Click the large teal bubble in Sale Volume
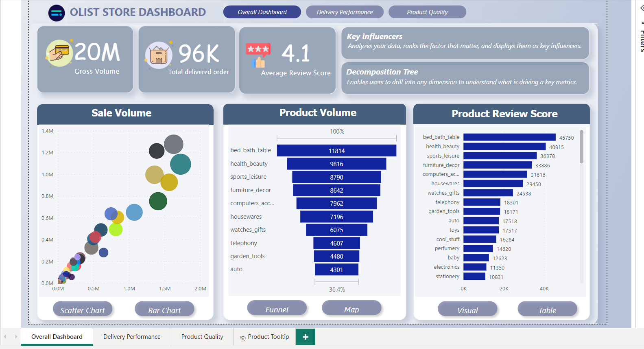This screenshot has width=644, height=349. click(181, 164)
